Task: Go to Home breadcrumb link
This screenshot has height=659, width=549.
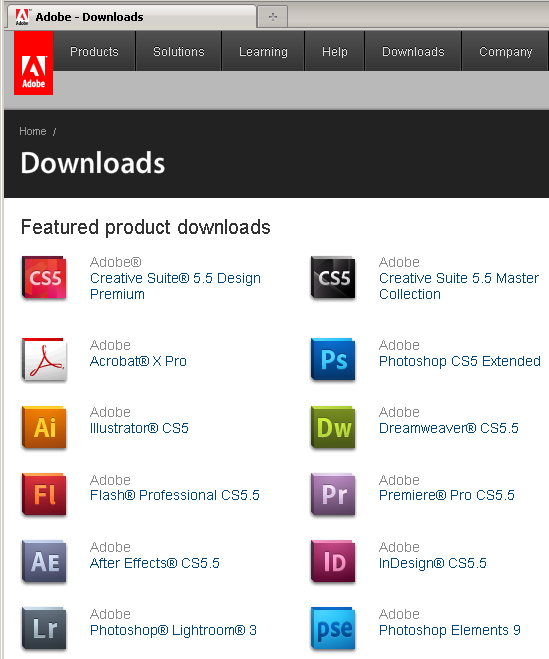Action: (33, 131)
